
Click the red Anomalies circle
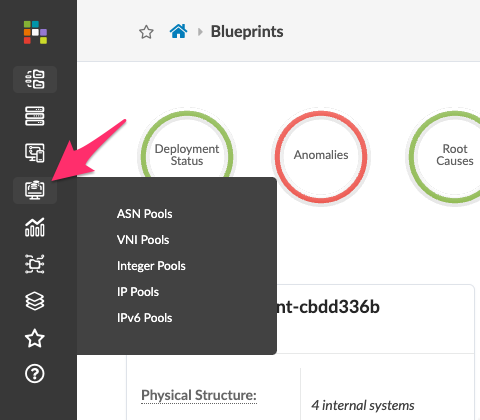pos(321,157)
